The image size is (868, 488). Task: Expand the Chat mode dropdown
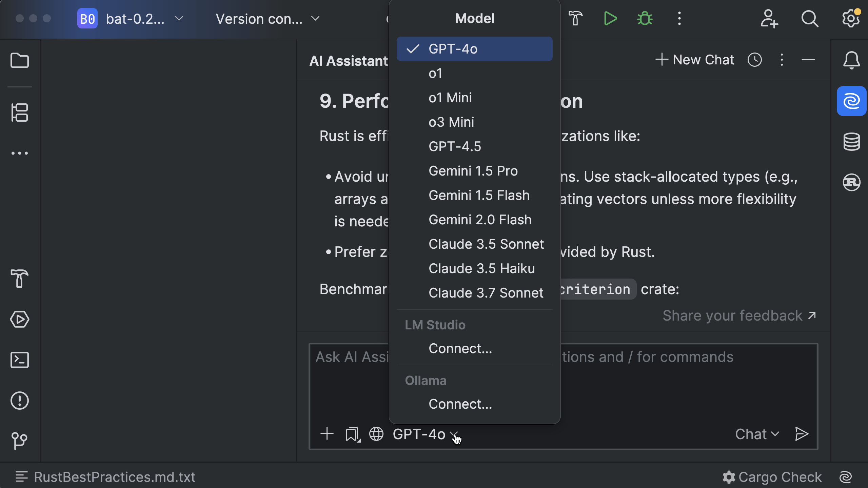pyautogui.click(x=757, y=434)
